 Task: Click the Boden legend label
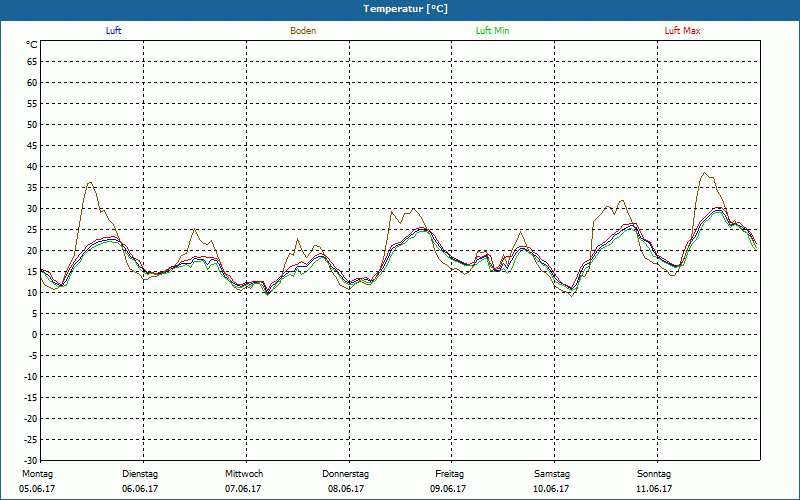pyautogui.click(x=303, y=31)
